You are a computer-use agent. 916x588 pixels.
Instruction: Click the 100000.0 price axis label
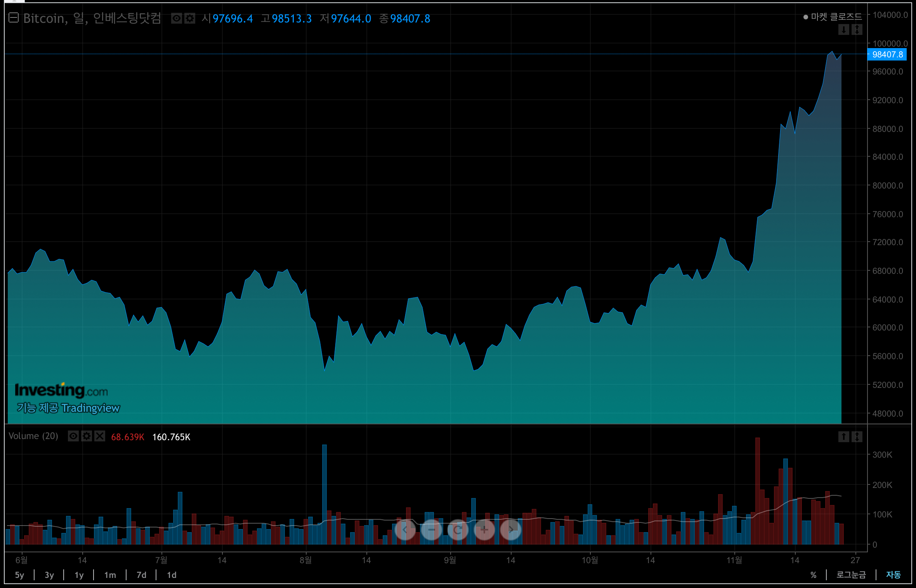coord(890,43)
